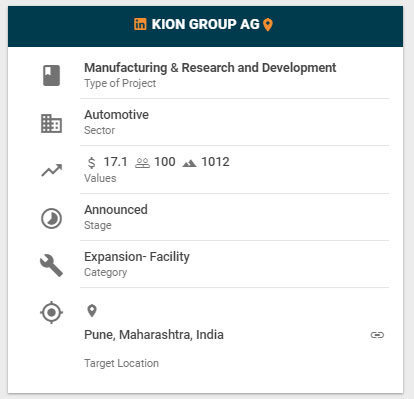The image size is (414, 399).
Task: Click the 17.1 investment value
Action: 115,162
